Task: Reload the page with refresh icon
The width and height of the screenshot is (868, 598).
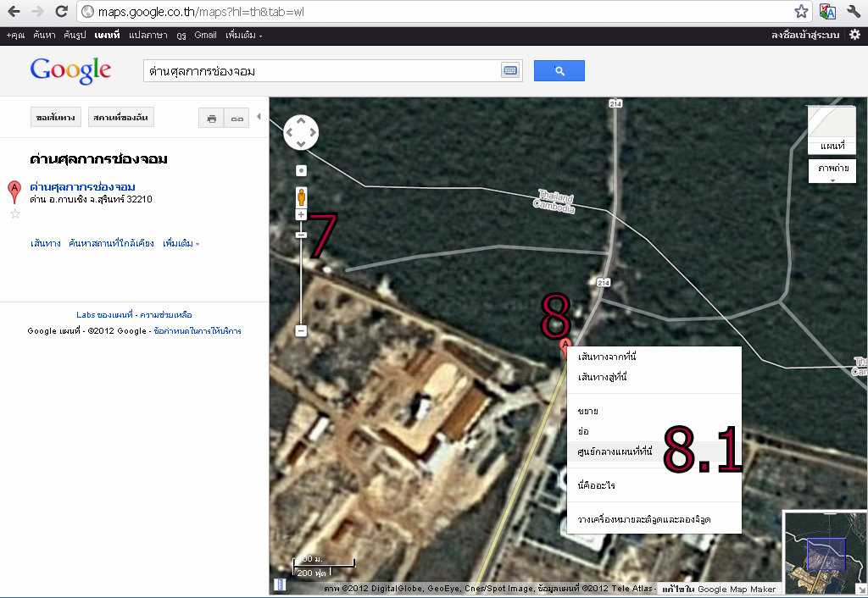Action: tap(61, 11)
